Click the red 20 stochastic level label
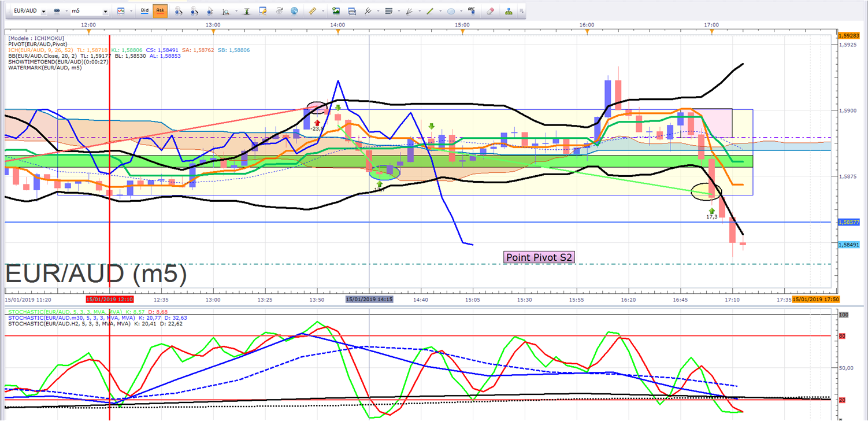The width and height of the screenshot is (868, 421). pos(842,400)
